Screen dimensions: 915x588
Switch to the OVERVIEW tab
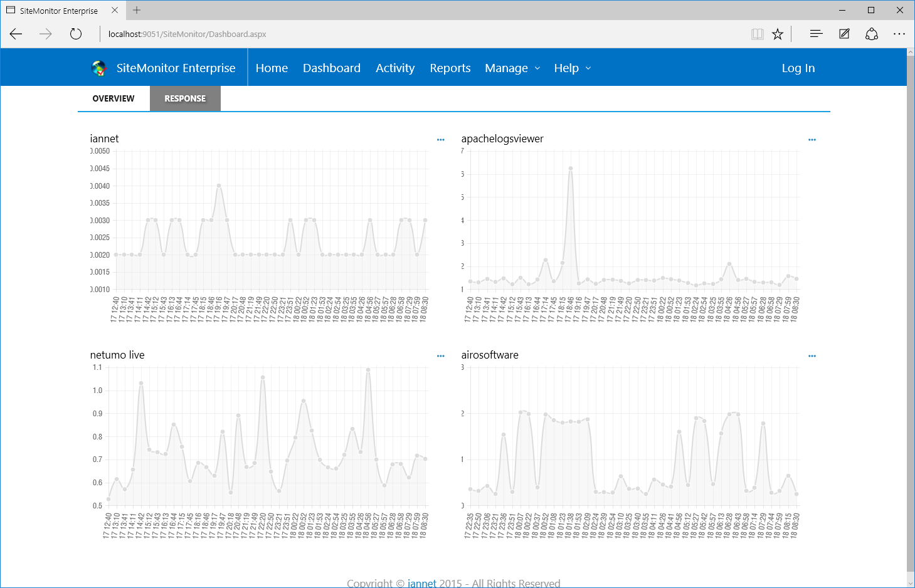(114, 98)
